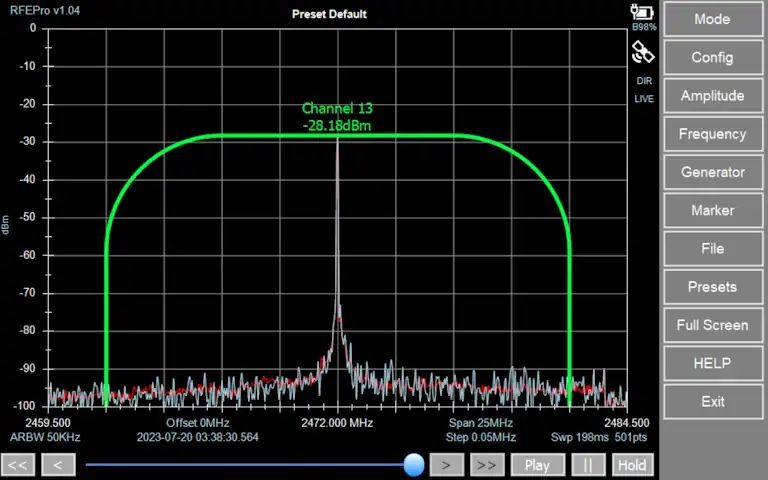
Task: Open the Marker options
Action: [712, 210]
